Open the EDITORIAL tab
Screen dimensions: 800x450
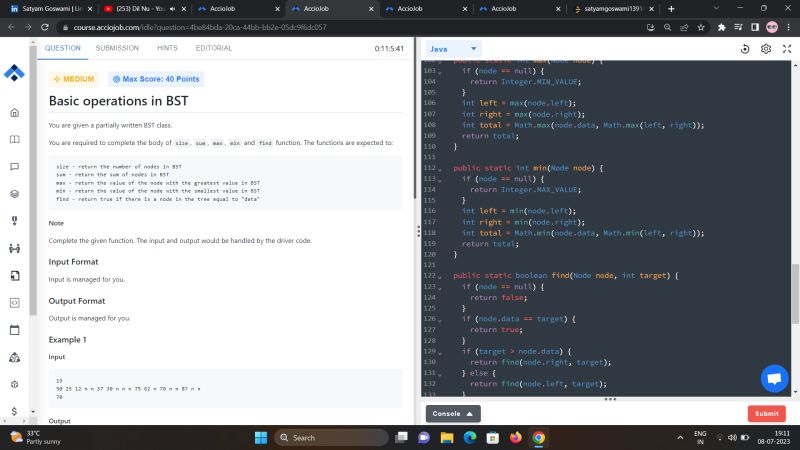pyautogui.click(x=214, y=48)
